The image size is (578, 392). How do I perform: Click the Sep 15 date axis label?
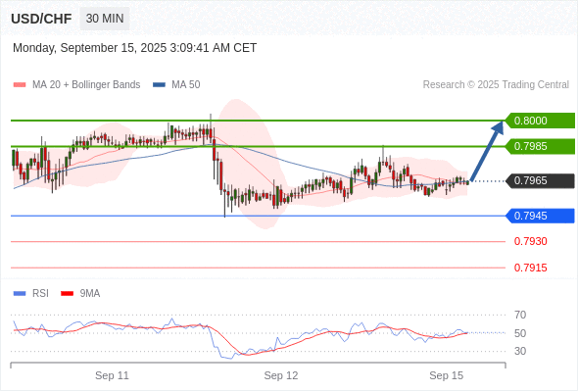[x=447, y=375]
